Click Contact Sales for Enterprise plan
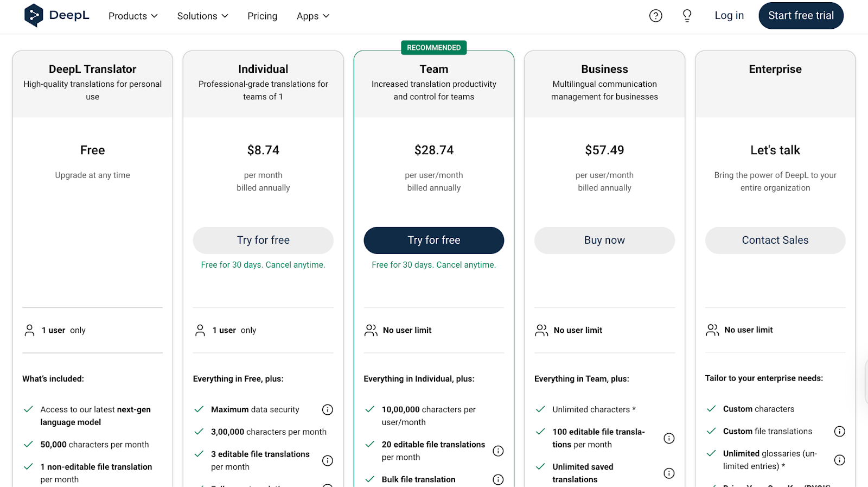Image resolution: width=868 pixels, height=487 pixels. click(775, 240)
